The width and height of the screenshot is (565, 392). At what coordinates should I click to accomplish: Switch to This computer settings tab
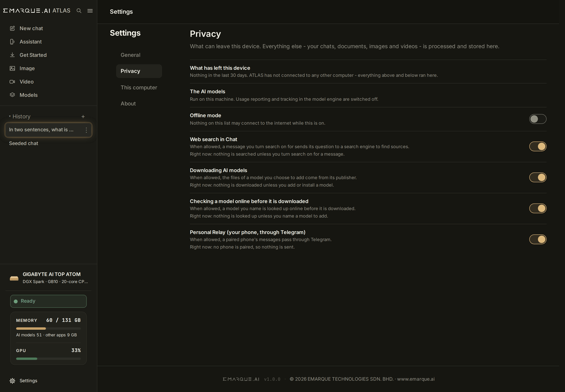(x=139, y=87)
